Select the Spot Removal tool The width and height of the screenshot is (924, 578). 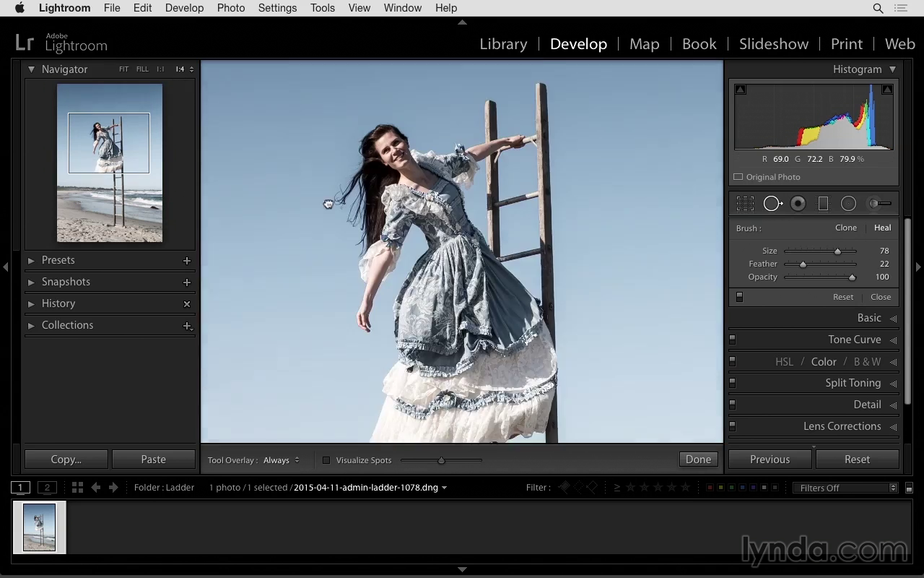pyautogui.click(x=772, y=204)
